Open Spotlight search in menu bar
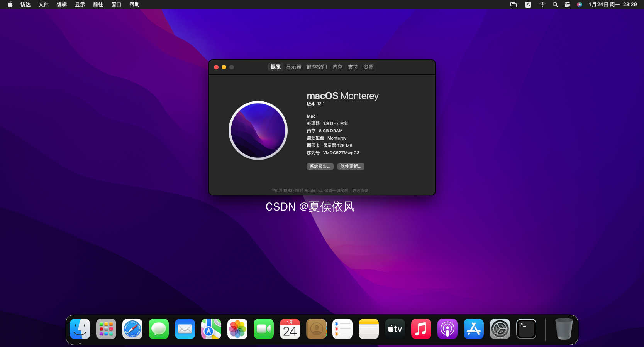Image resolution: width=644 pixels, height=347 pixels. [x=555, y=5]
